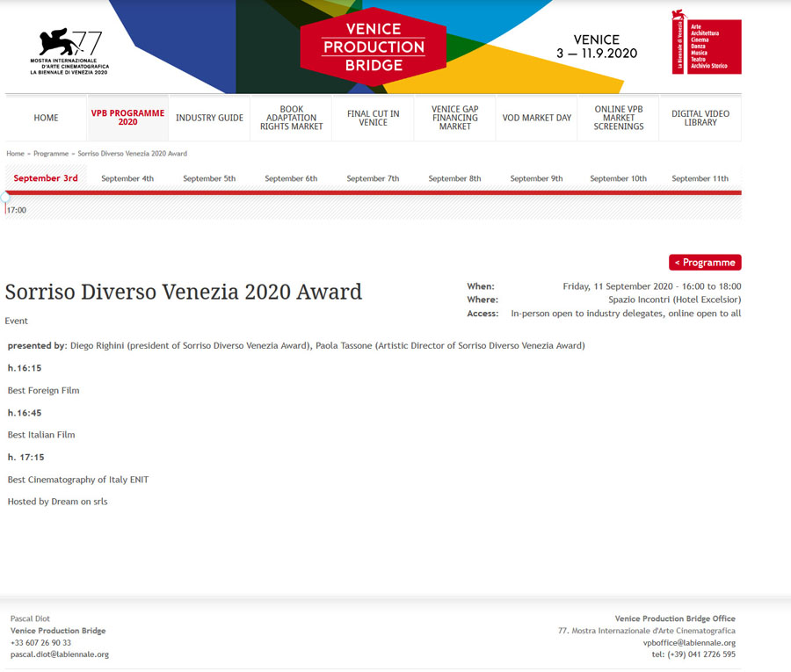
Task: Click Best Cinematography of Italy ENIT entry
Action: (x=78, y=480)
